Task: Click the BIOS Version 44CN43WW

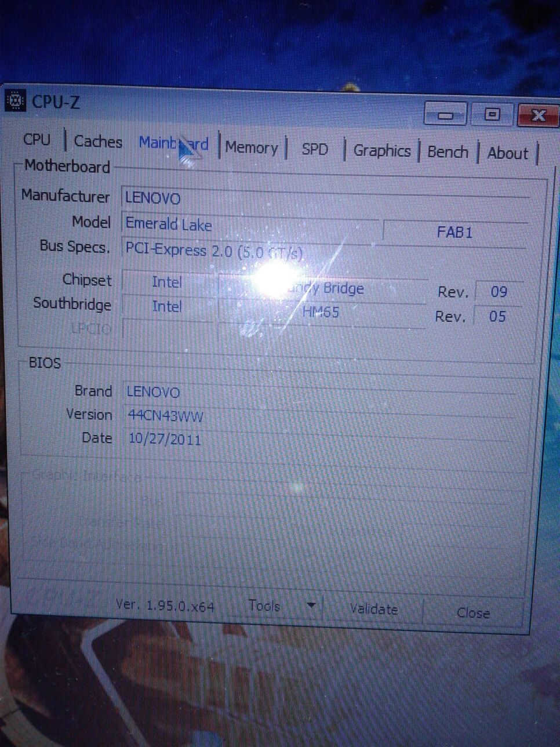Action: tap(165, 416)
